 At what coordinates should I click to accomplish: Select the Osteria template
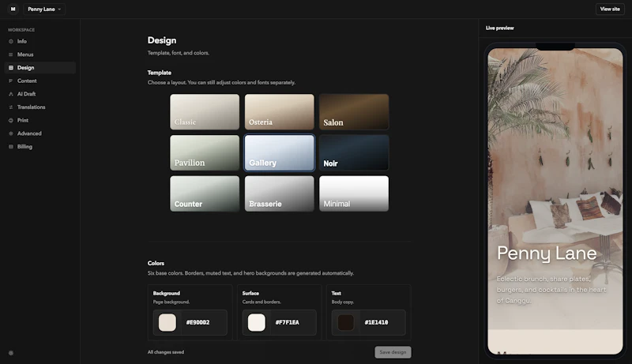pyautogui.click(x=280, y=112)
